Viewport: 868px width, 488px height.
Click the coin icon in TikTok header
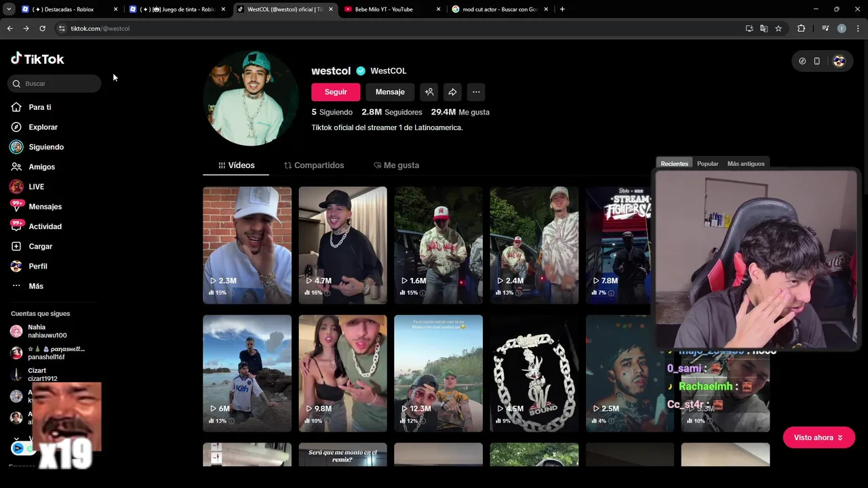[802, 61]
